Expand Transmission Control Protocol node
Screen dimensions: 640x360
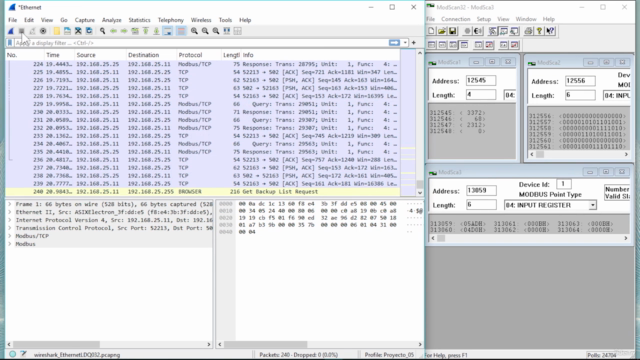coord(9,228)
